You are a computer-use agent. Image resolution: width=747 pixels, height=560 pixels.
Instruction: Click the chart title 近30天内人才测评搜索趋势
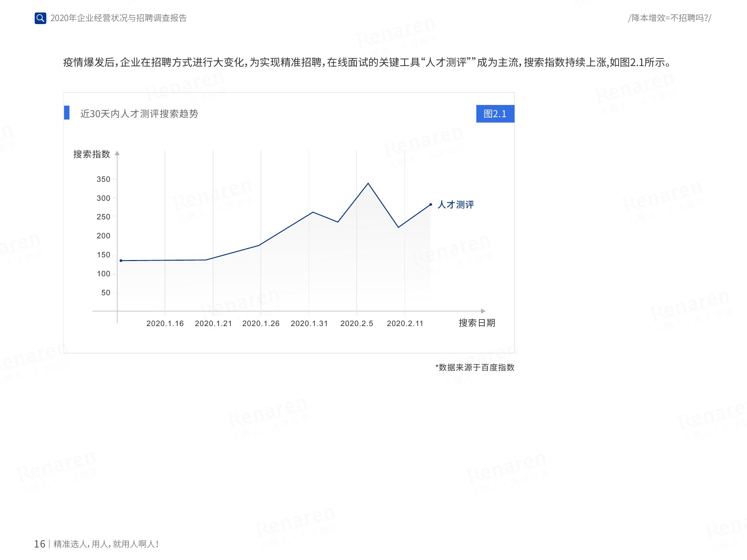(x=139, y=114)
